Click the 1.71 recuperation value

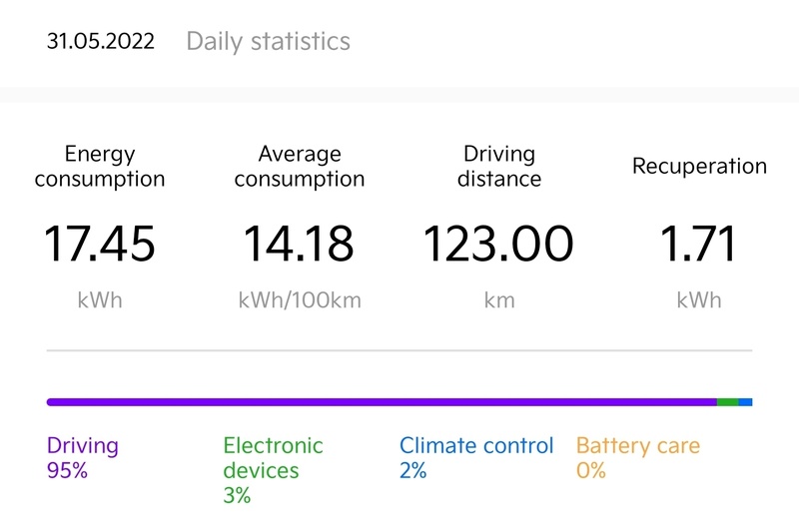coord(699,244)
